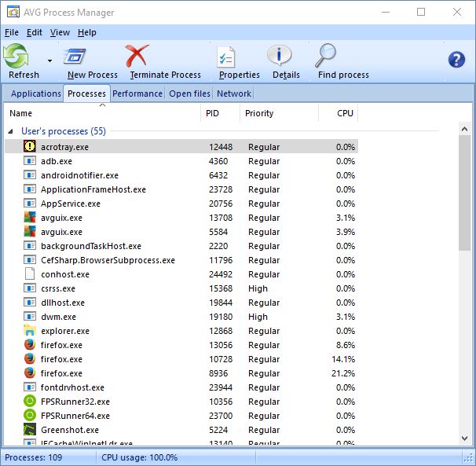Click PID 12868 for explorer.exe
This screenshot has width=476, height=466.
[221, 331]
